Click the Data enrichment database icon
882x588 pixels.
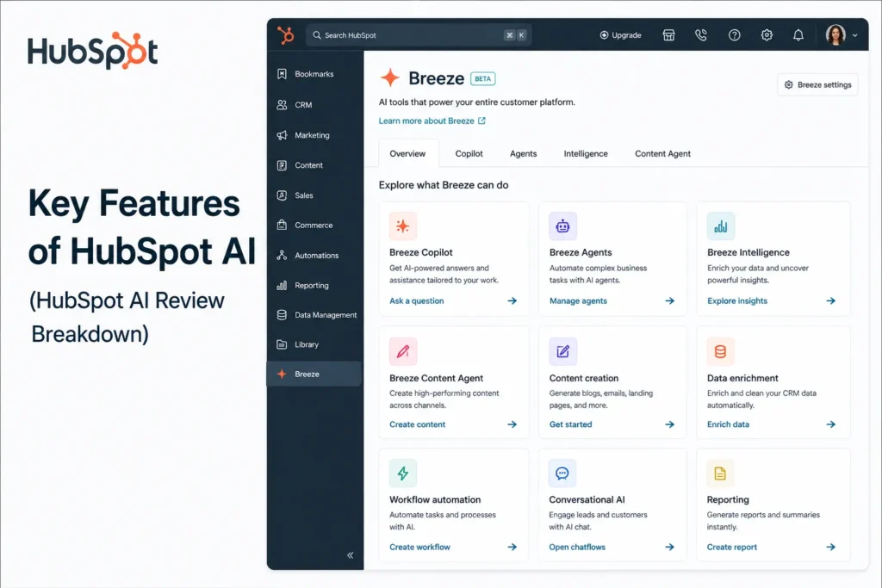[x=721, y=351]
